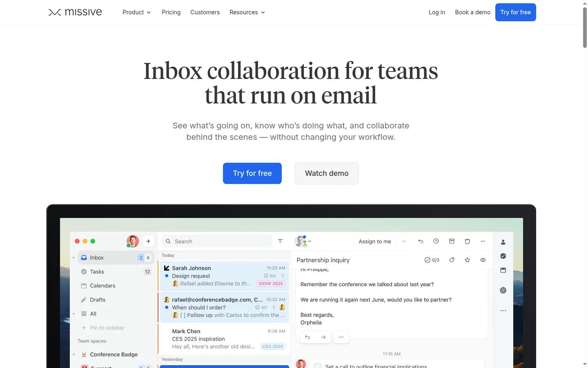Expand the Assign to me dropdown arrow
Image resolution: width=588 pixels, height=368 pixels.
pos(404,241)
